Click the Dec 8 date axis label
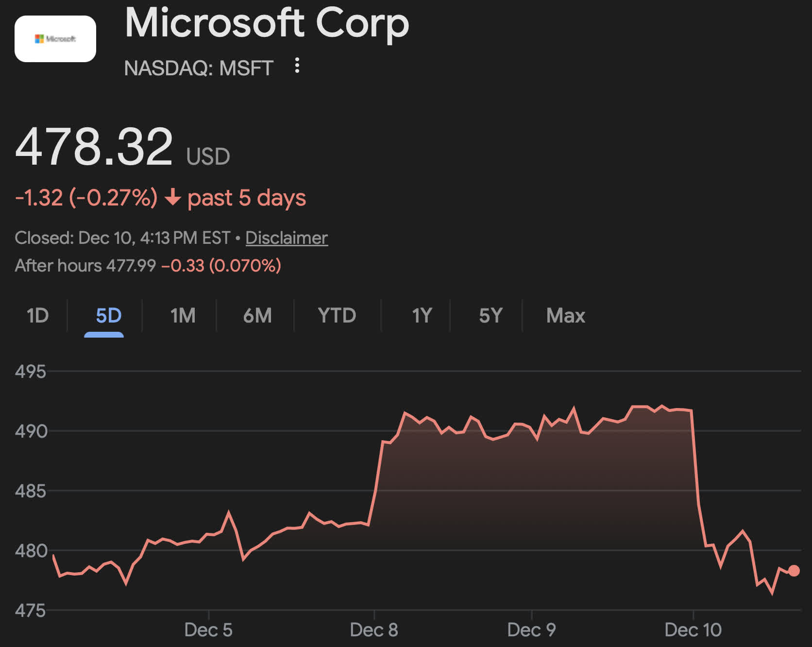The image size is (812, 647). pos(374,630)
